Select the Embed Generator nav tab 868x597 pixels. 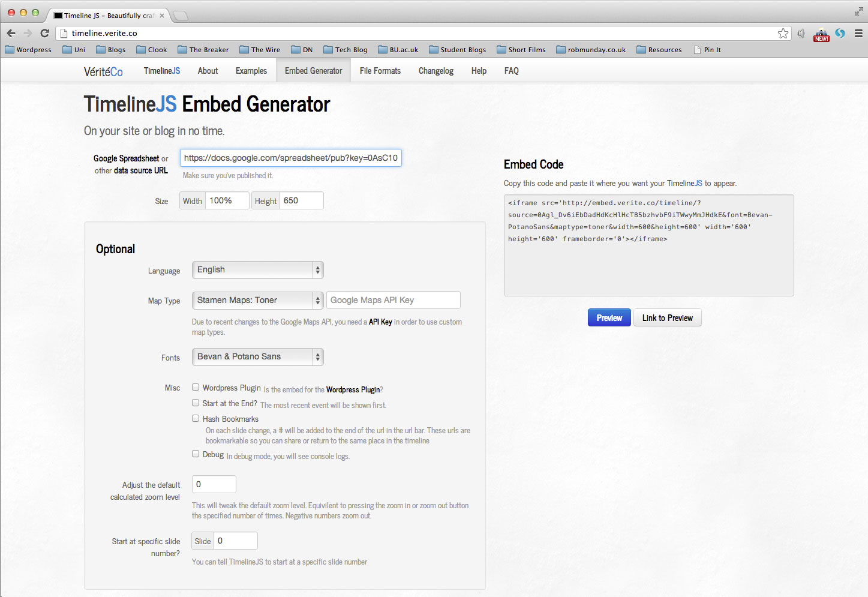[314, 71]
